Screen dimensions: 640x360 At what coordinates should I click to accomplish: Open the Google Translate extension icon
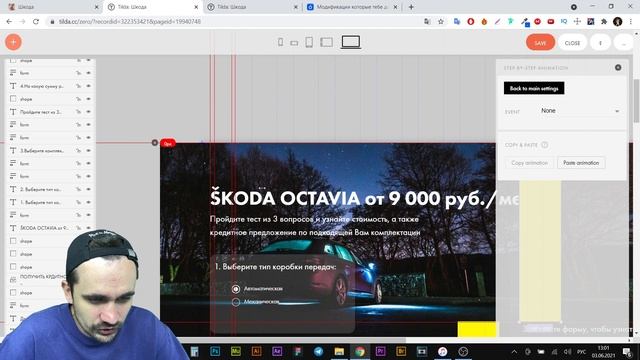click(457, 22)
